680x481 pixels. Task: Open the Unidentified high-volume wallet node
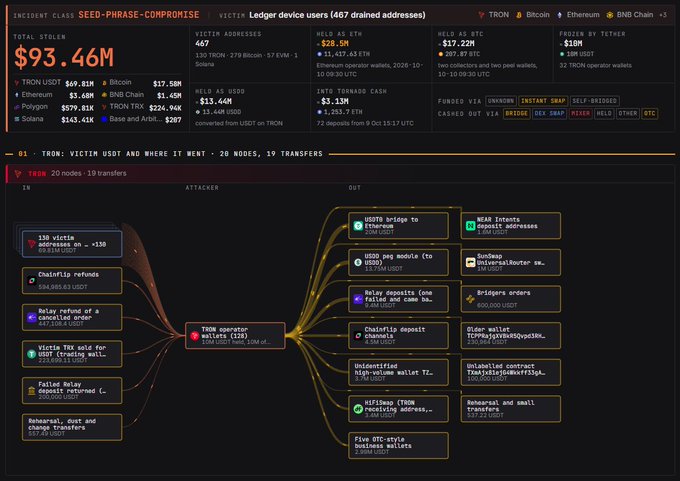398,372
